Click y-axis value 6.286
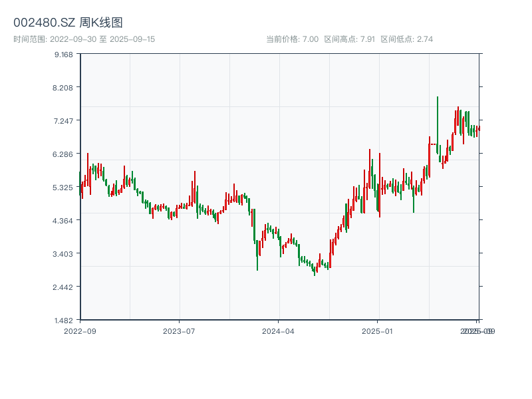532x399 pixels. coord(63,154)
